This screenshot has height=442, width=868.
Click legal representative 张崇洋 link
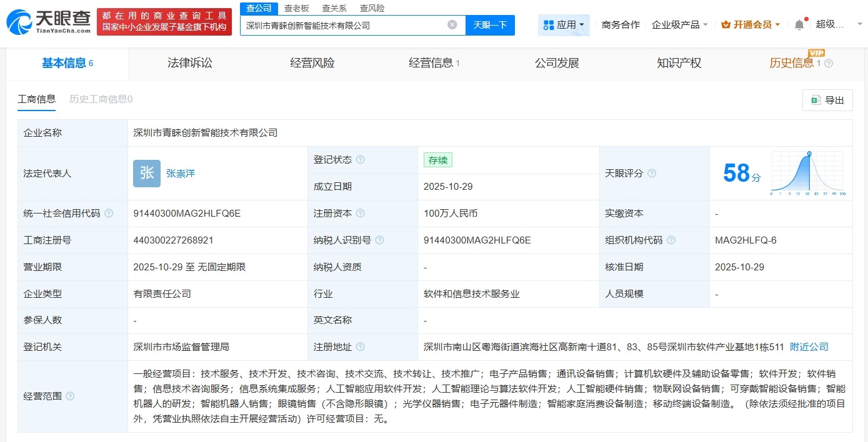coord(181,174)
